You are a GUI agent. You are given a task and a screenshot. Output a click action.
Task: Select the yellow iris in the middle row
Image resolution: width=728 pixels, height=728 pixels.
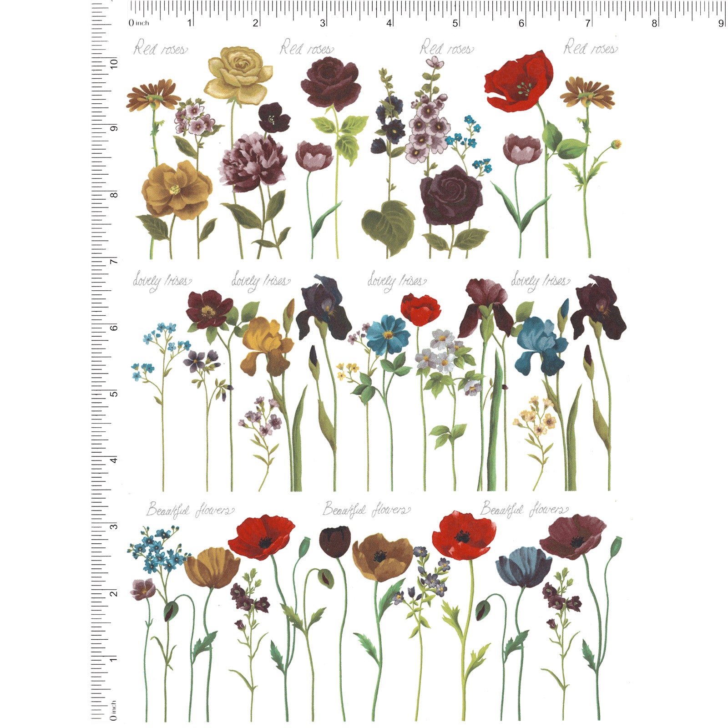tap(266, 346)
